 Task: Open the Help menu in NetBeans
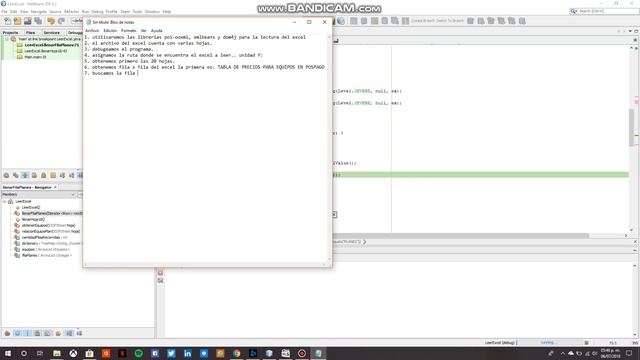click(167, 11)
